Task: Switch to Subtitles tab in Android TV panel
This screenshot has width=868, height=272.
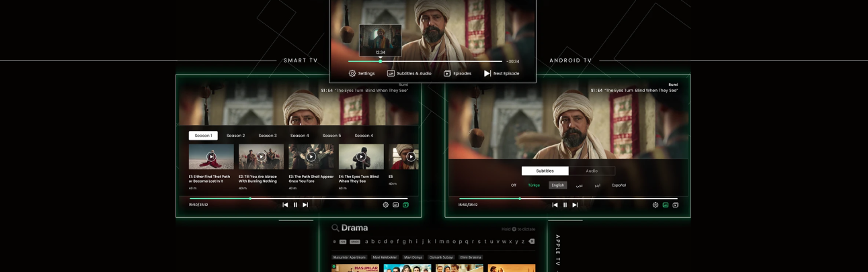Action: click(x=545, y=171)
